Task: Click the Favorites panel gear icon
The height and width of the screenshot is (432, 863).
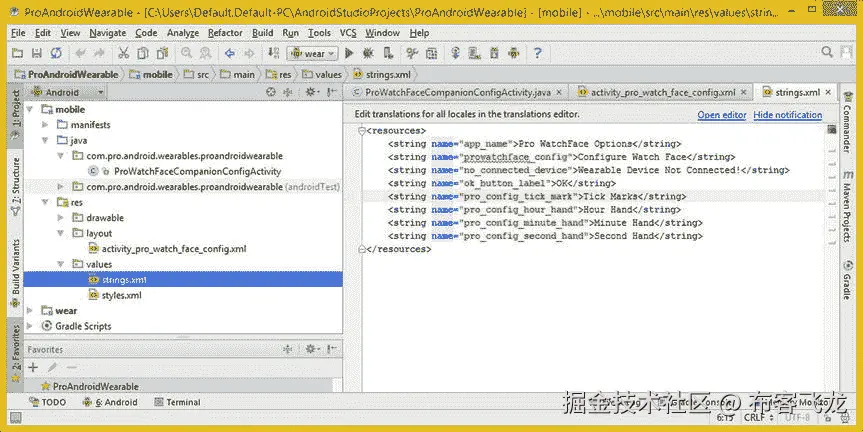Action: click(310, 349)
